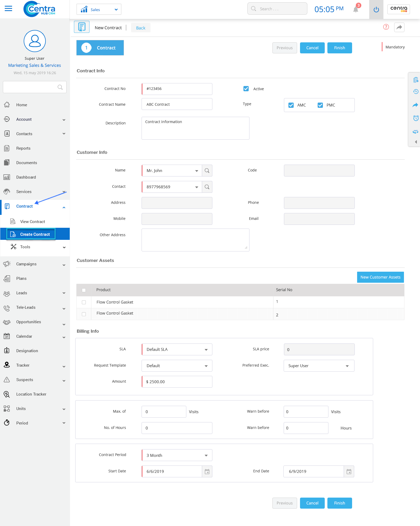This screenshot has height=526, width=420.
Task: Click the alarm clock icon in right panel
Action: 416,118
